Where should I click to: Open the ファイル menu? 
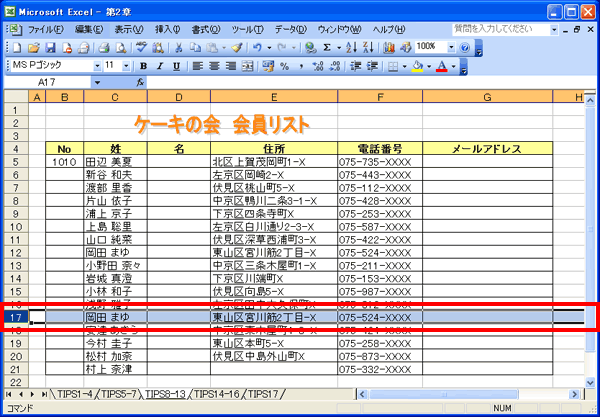click(46, 29)
